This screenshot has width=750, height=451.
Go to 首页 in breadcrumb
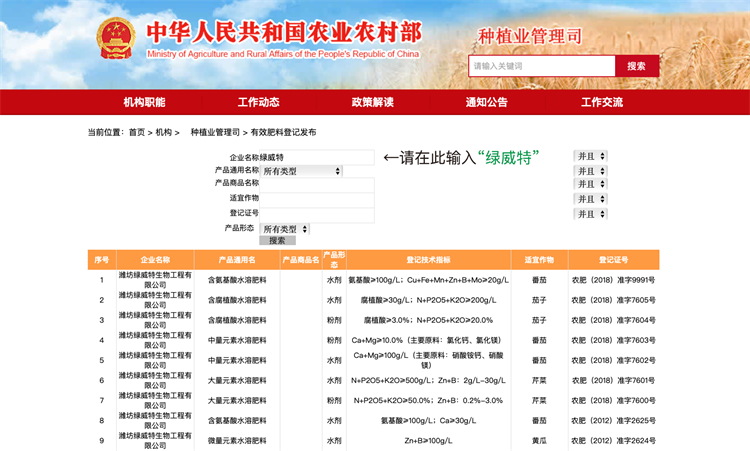pyautogui.click(x=137, y=132)
